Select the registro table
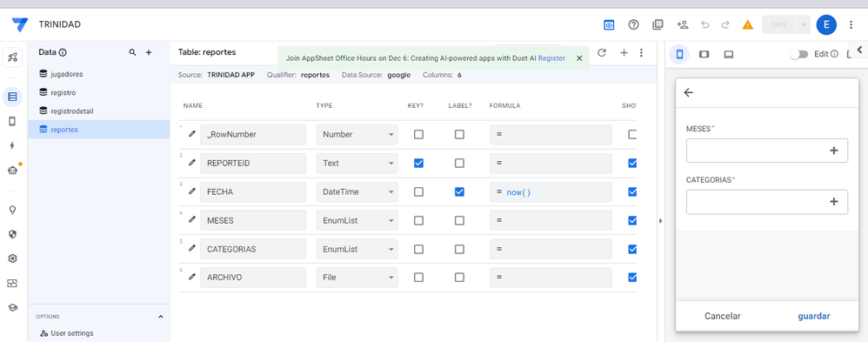The image size is (868, 342). coord(98,92)
